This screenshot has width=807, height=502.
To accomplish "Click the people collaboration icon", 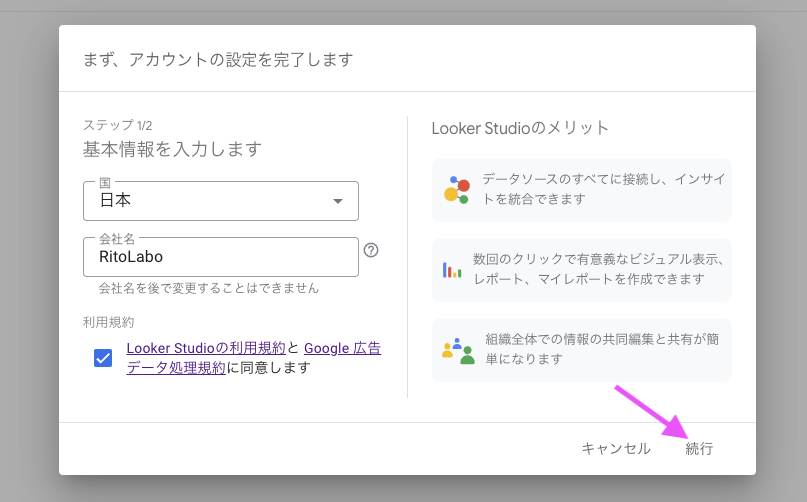I will click(x=458, y=351).
